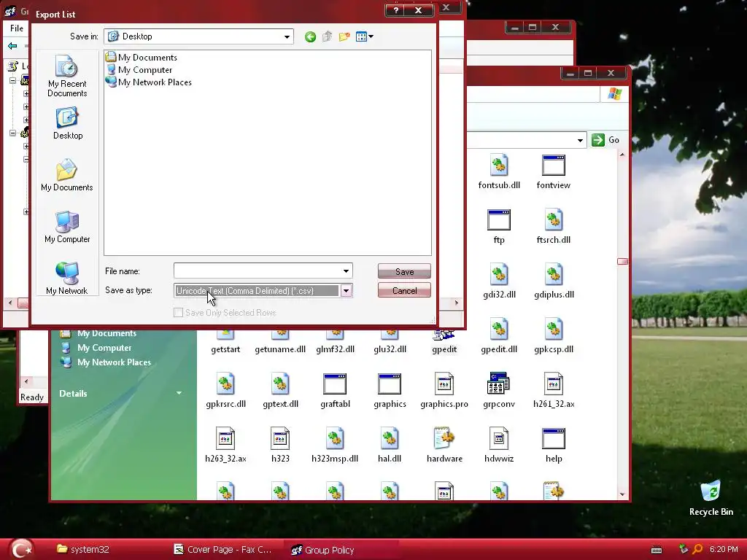Go up one folder level icon
The width and height of the screenshot is (747, 560).
click(x=327, y=36)
